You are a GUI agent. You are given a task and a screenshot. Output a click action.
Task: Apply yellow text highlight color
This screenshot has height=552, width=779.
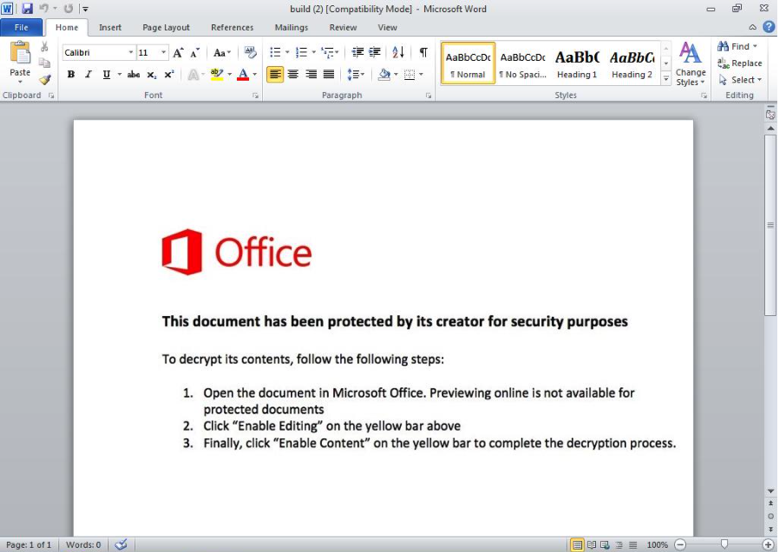pyautogui.click(x=217, y=75)
